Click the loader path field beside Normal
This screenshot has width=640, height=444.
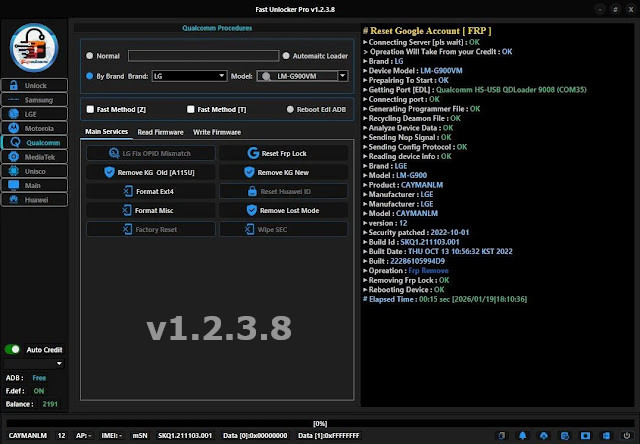[203, 56]
